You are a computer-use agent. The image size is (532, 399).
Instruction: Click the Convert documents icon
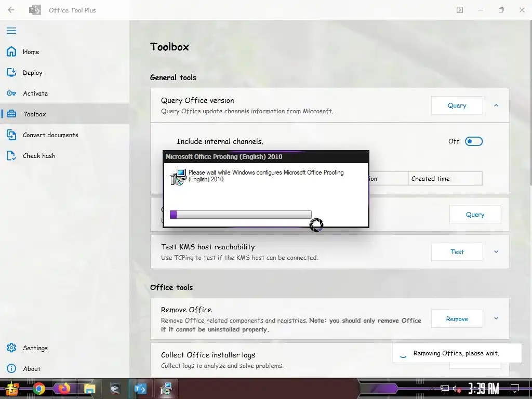coord(11,135)
